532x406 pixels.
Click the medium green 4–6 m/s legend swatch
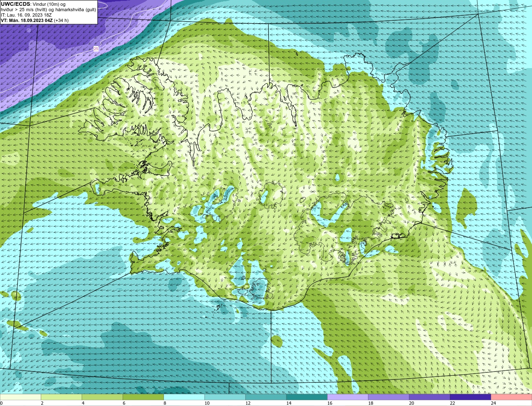pyautogui.click(x=102, y=397)
